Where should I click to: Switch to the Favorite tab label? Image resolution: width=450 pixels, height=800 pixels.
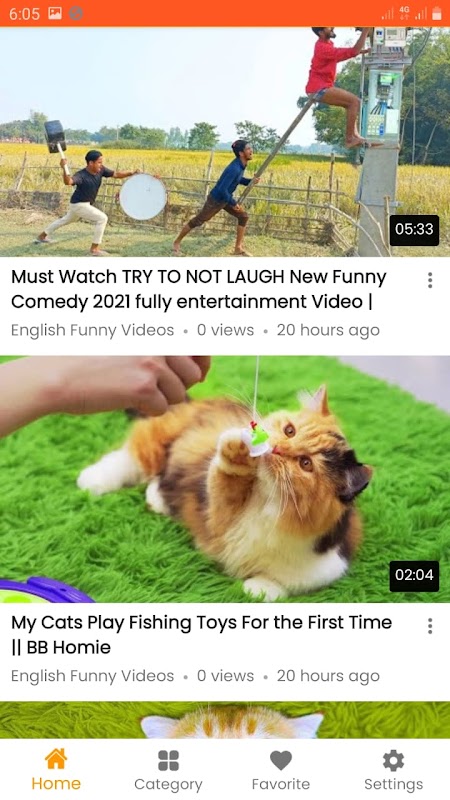point(281,784)
